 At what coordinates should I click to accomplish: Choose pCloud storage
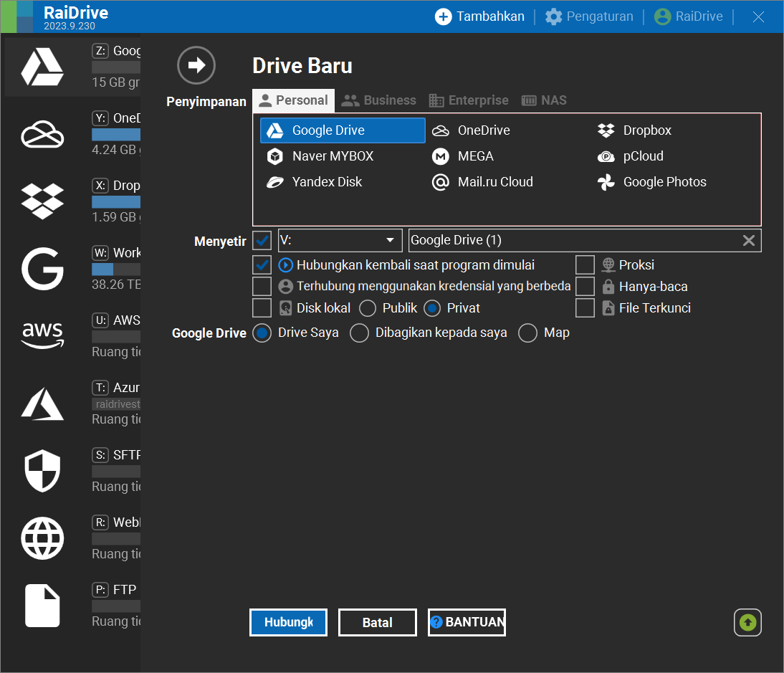click(674, 156)
